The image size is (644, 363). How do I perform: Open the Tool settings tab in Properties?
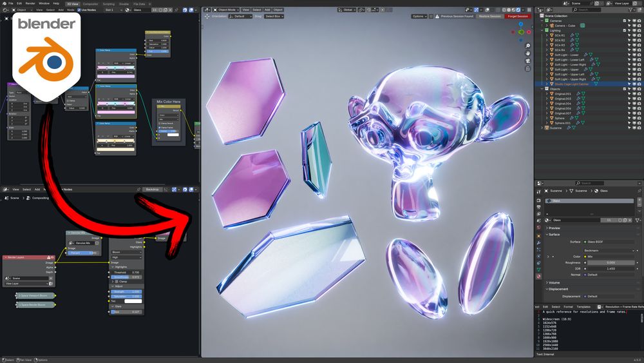click(x=538, y=191)
